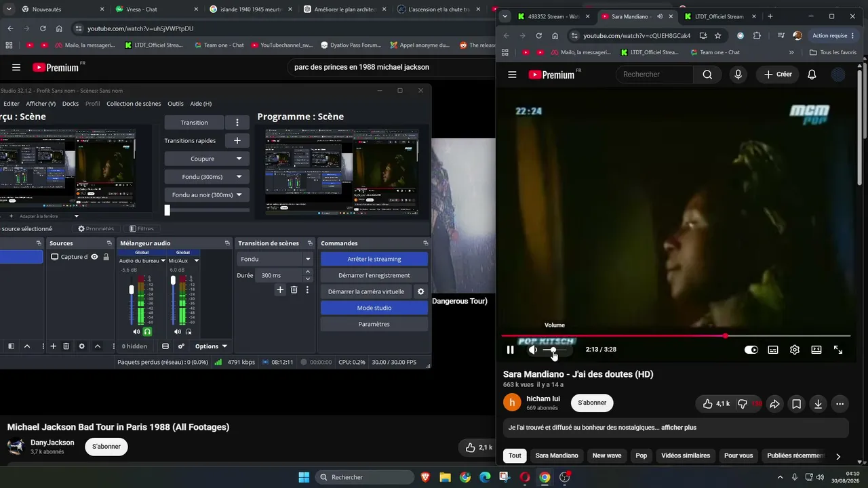Open the Windows Start menu
The width and height of the screenshot is (868, 488).
(x=304, y=477)
